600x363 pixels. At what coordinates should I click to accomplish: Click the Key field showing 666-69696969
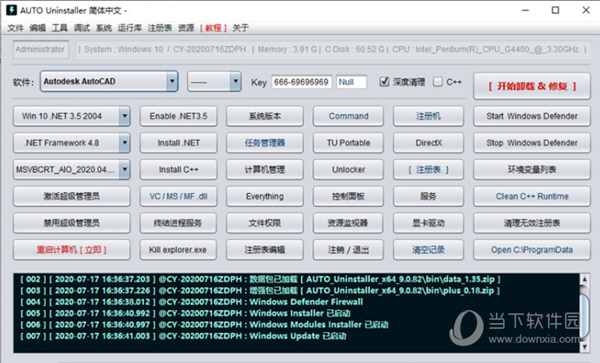click(302, 82)
